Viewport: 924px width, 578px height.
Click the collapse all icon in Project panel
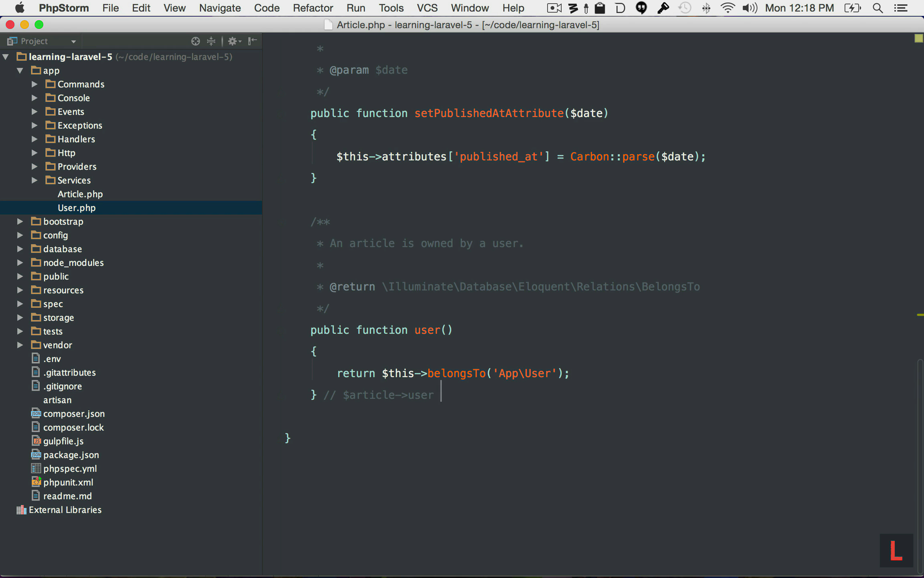pos(211,41)
